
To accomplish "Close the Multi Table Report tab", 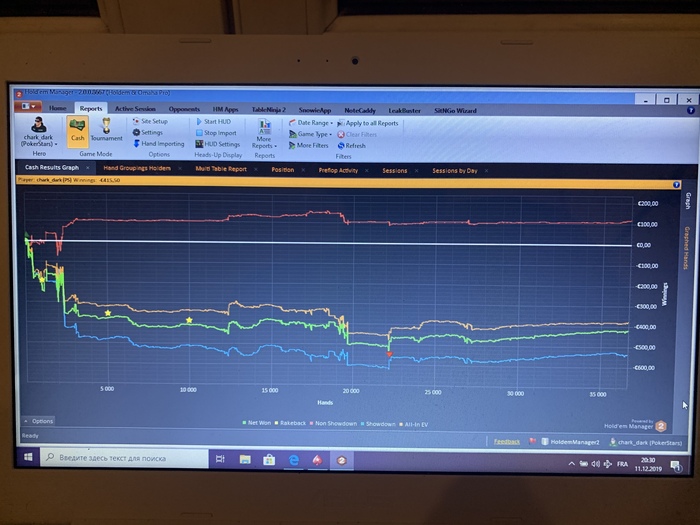I will (x=256, y=169).
